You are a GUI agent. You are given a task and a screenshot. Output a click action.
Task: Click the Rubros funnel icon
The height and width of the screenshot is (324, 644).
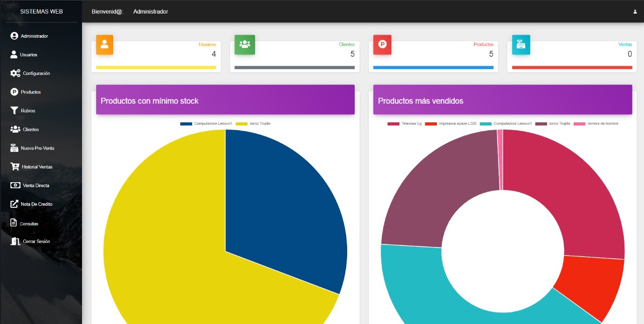click(14, 111)
